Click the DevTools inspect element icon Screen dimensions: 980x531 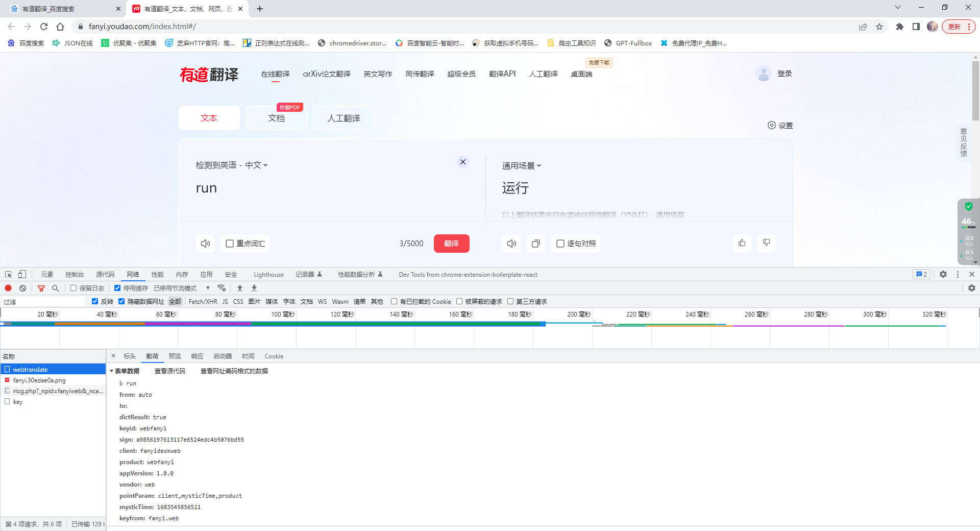[x=9, y=274]
